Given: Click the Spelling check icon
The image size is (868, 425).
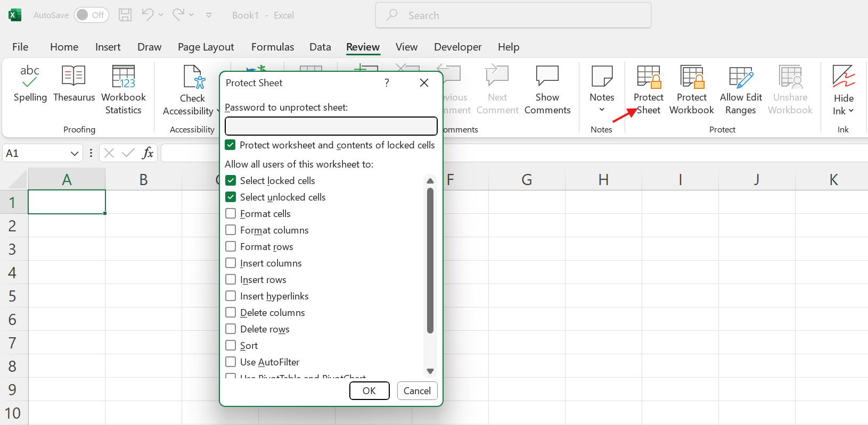Looking at the screenshot, I should pos(30,77).
